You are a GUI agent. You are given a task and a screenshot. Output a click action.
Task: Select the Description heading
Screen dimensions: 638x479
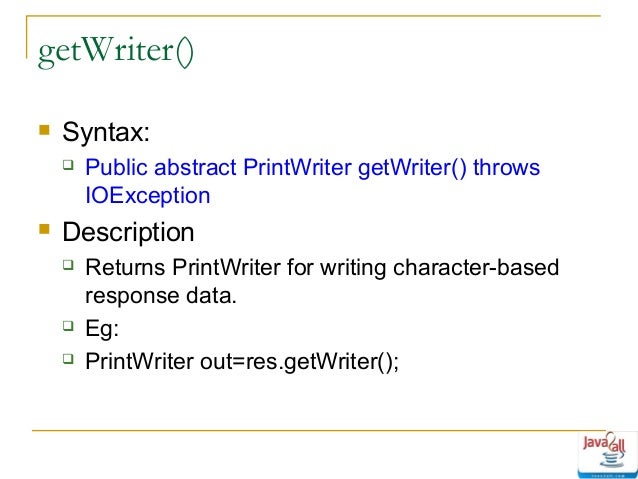(128, 233)
